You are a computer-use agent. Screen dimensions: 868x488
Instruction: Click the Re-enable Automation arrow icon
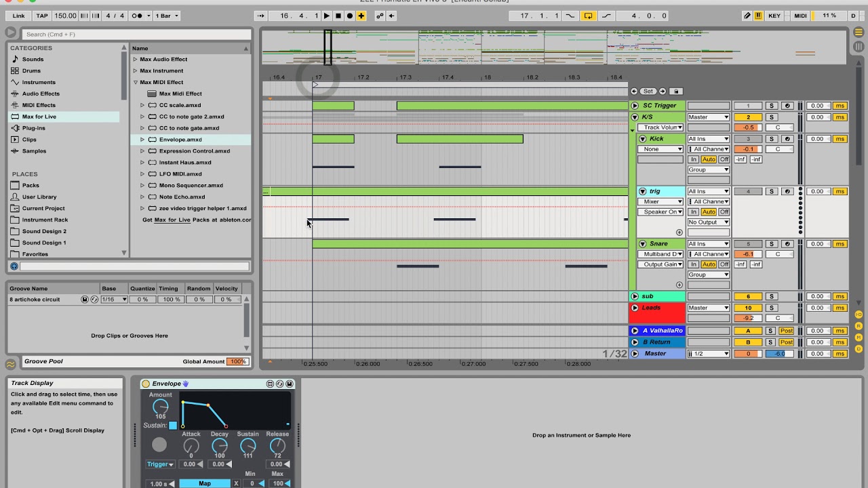pyautogui.click(x=393, y=16)
